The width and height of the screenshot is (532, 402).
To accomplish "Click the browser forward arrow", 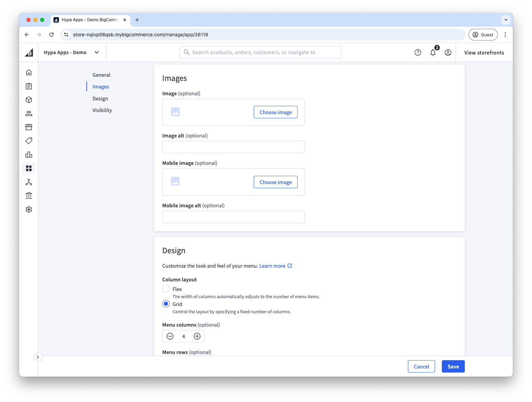I will point(39,35).
